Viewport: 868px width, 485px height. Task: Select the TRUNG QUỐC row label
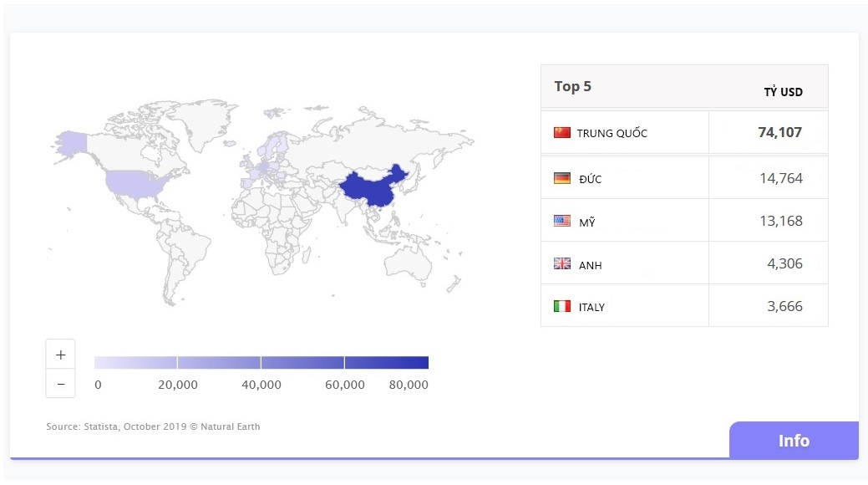612,134
